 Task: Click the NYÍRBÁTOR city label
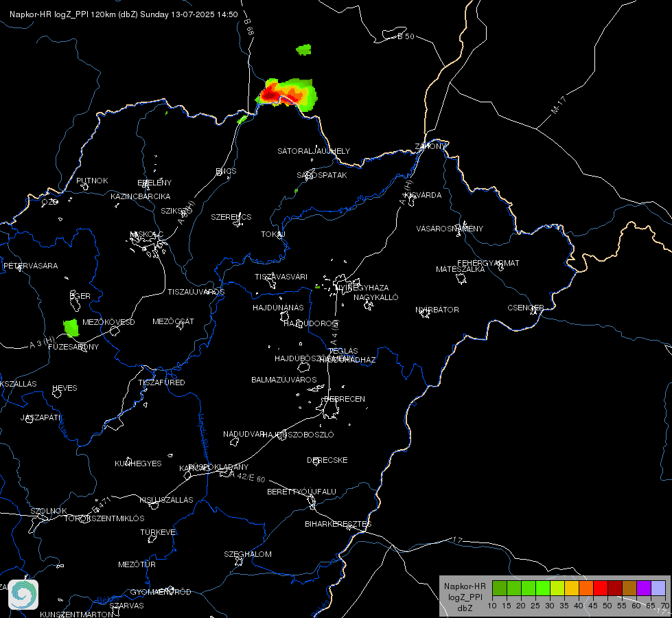click(437, 310)
